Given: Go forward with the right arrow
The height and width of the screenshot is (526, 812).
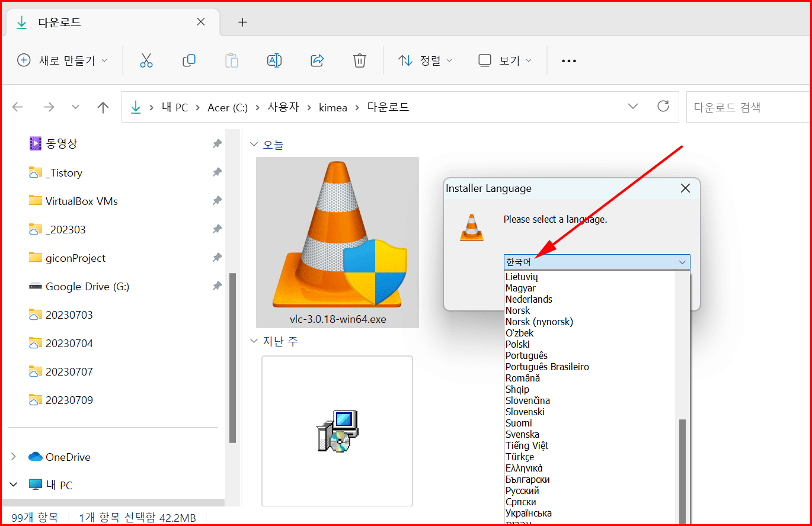Looking at the screenshot, I should click(49, 107).
